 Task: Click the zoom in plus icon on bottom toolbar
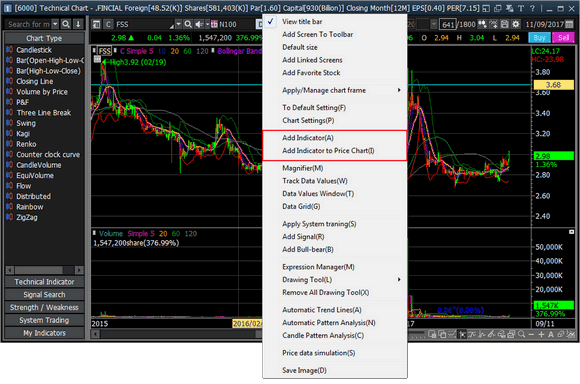(541, 334)
